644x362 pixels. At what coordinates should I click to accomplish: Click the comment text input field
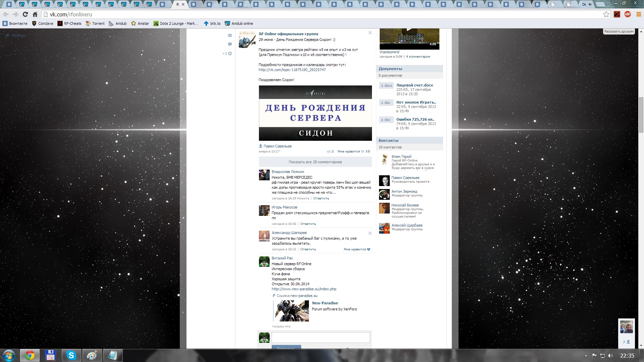(321, 337)
